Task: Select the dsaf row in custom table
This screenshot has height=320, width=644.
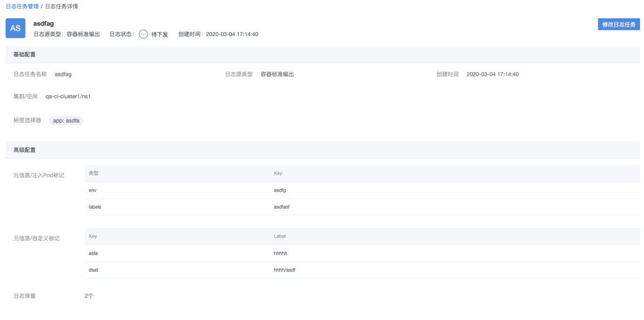Action: coord(93,270)
